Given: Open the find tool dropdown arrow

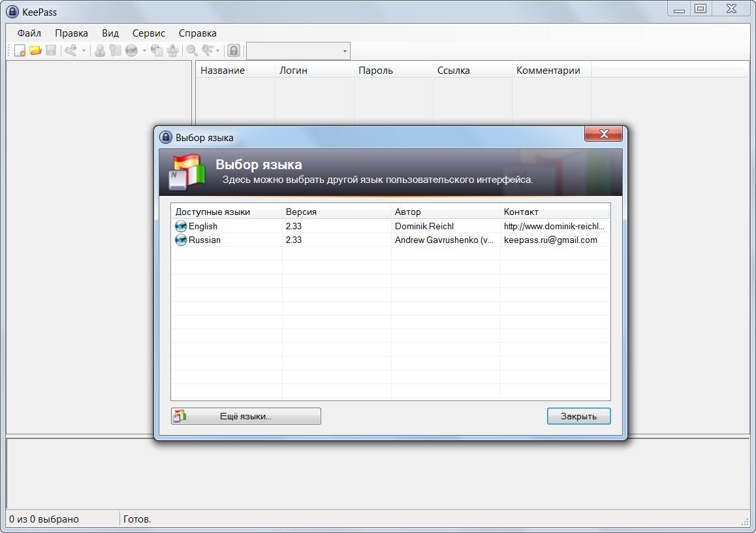Looking at the screenshot, I should [x=218, y=50].
